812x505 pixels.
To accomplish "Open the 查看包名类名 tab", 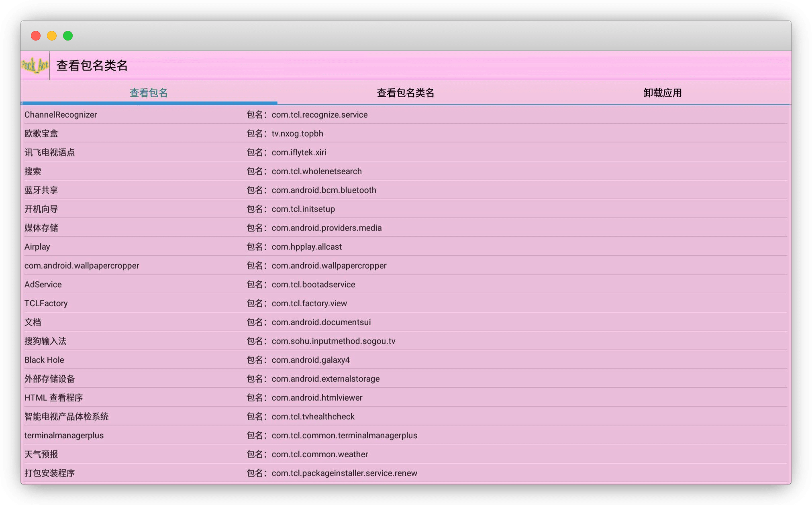I will (406, 93).
